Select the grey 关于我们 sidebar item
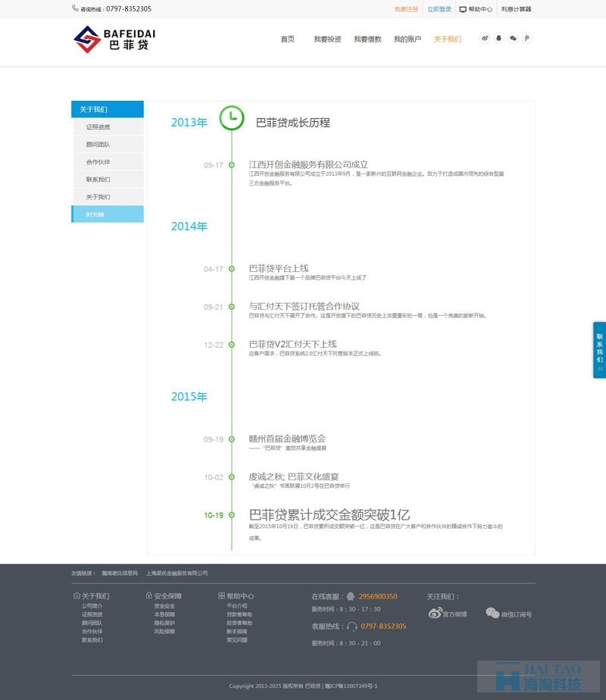This screenshot has height=700, width=606. (108, 196)
